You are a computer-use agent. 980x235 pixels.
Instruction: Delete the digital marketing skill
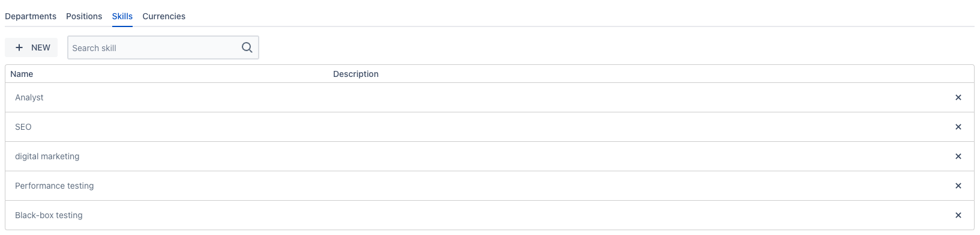coord(958,156)
